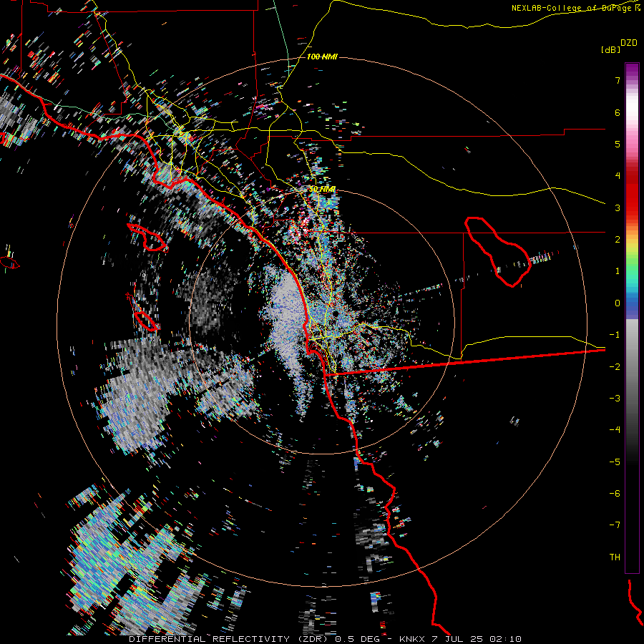The image size is (644, 644).
Task: Click the -3 value on the scale
Action: [615, 399]
